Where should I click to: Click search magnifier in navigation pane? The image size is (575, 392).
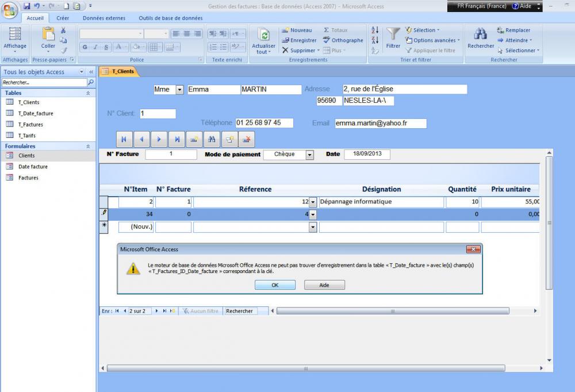point(91,83)
